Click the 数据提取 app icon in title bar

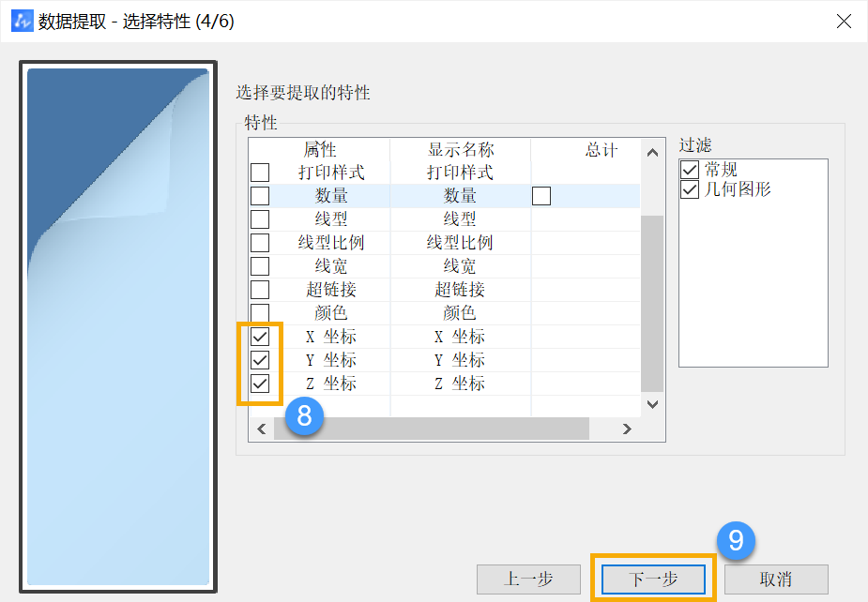(23, 21)
